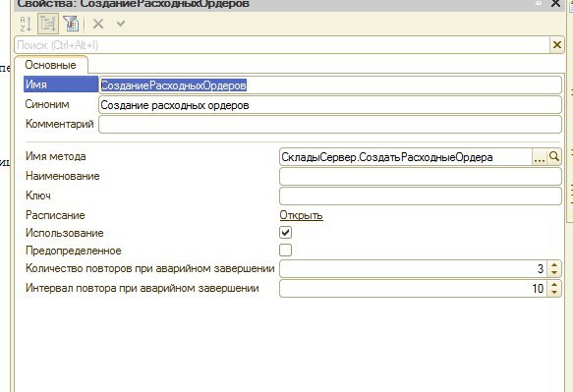Click the Количество повторов number field
The width and height of the screenshot is (573, 392).
pos(414,269)
